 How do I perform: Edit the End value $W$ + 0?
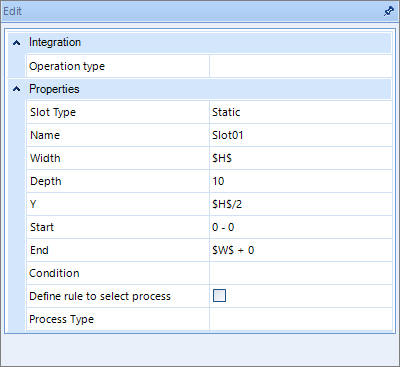(301, 250)
